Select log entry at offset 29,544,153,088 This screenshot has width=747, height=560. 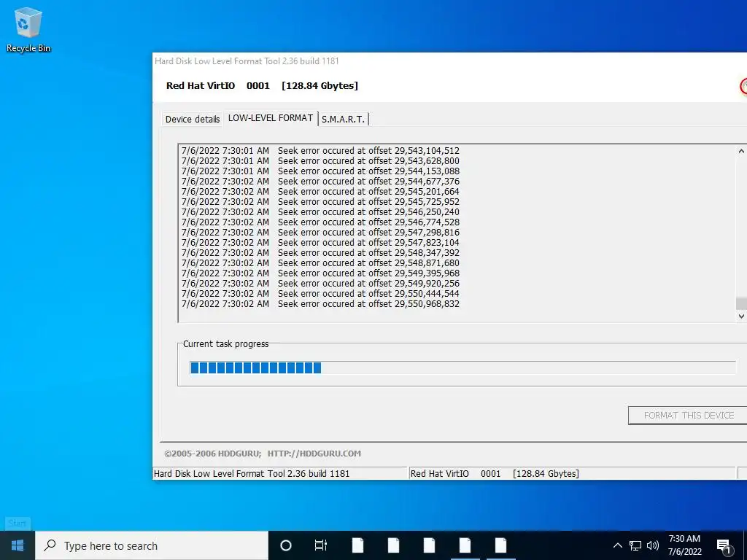[320, 171]
